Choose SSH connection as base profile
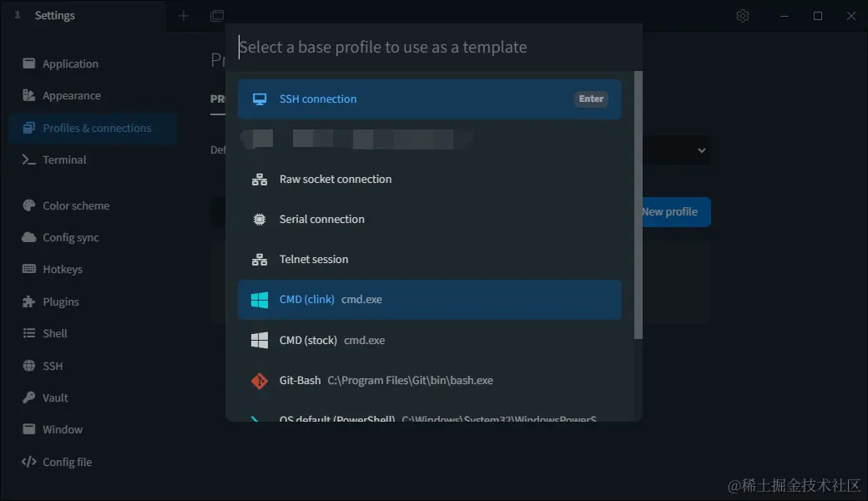Viewport: 868px width, 501px height. (430, 99)
